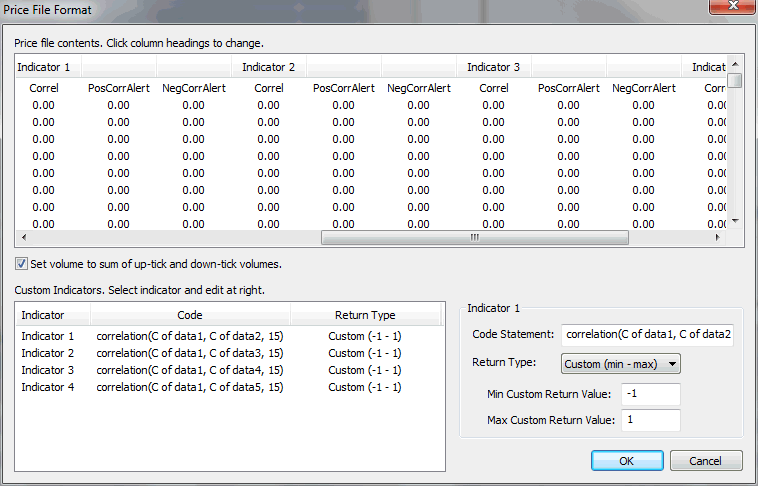Click code correlation(C of data1, C of data5, 15)
Screen dimensions: 758x486
190,387
